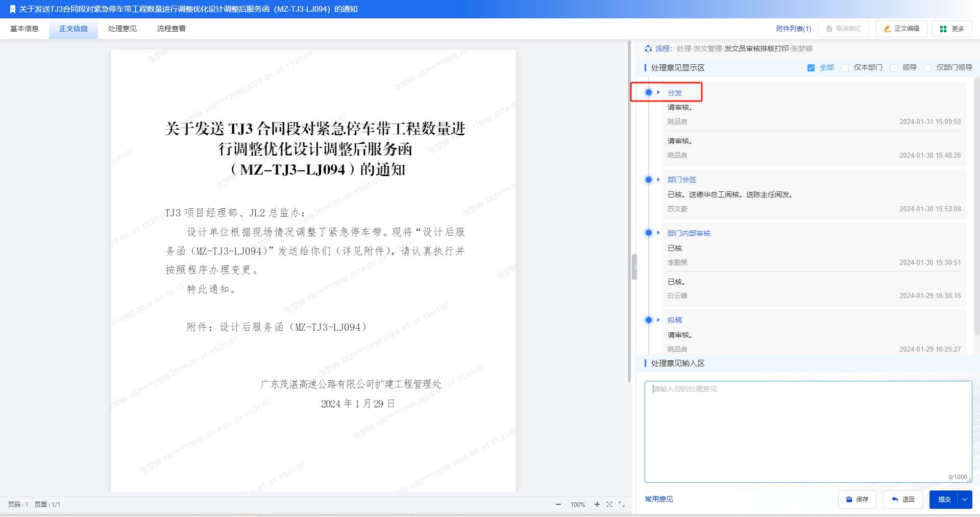Click the name 白云峰

click(677, 296)
